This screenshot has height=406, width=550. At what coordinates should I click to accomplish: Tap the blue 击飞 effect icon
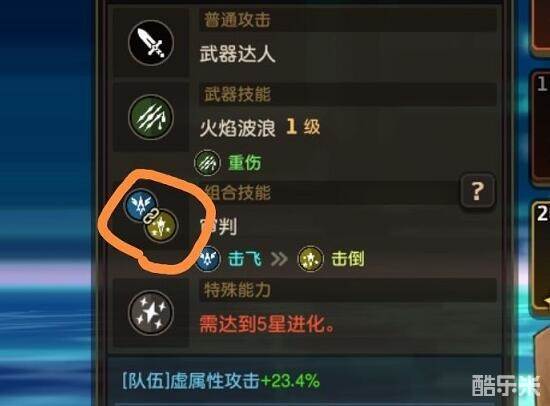[208, 259]
